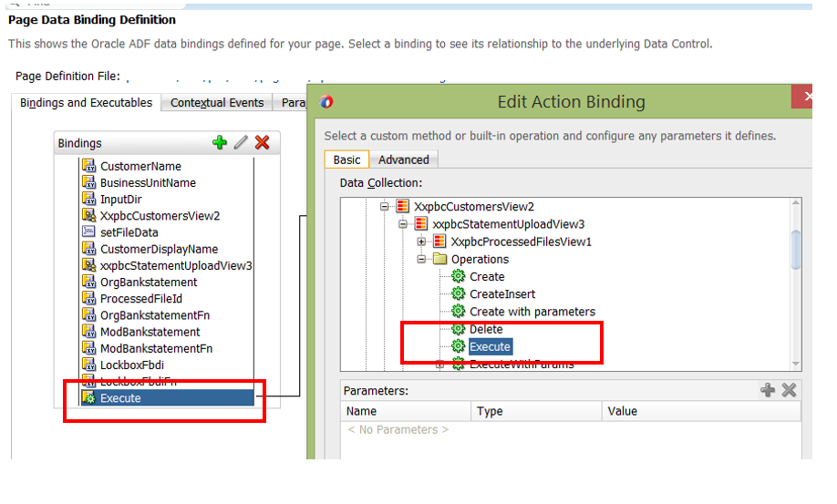This screenshot has width=837, height=504.
Task: Click the add parameter plus icon
Action: (x=768, y=390)
